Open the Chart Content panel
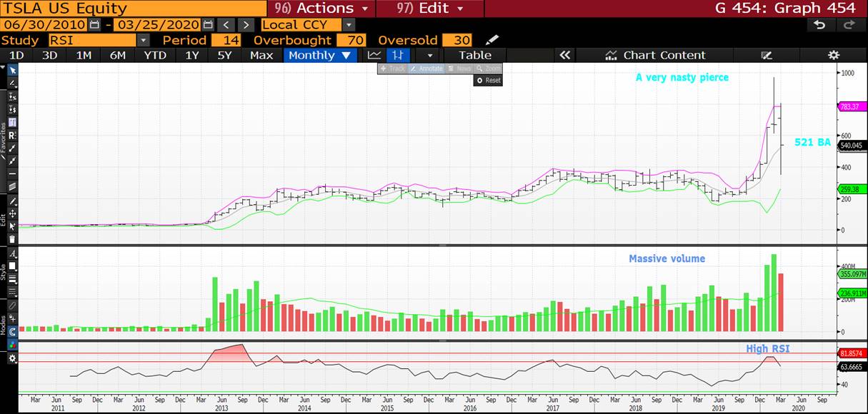Image resolution: width=868 pixels, height=414 pixels. click(x=655, y=55)
